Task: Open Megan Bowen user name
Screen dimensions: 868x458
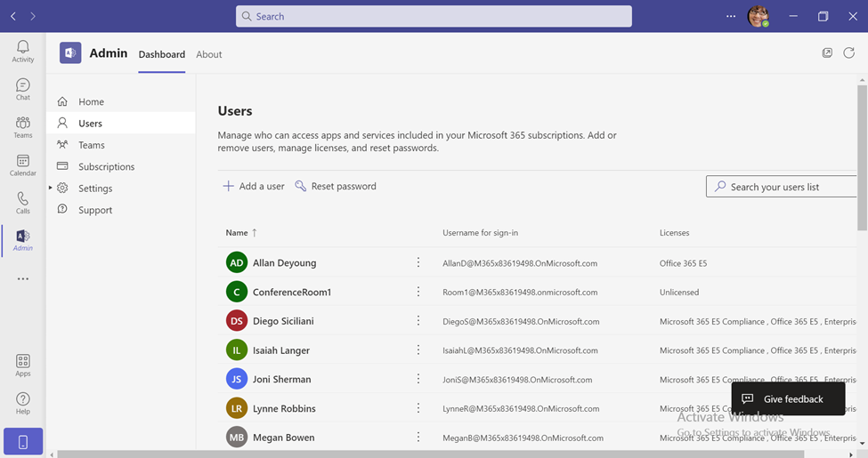Action: click(x=283, y=438)
